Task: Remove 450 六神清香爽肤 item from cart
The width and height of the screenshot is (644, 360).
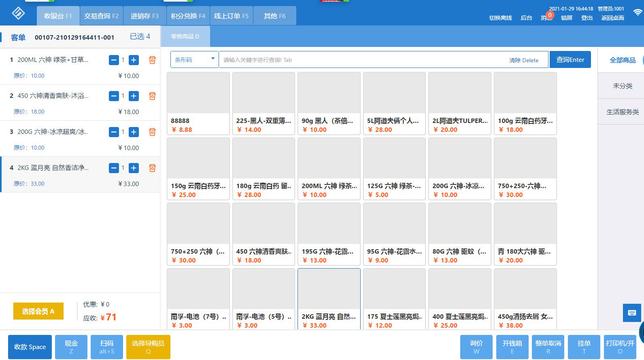Action: click(x=152, y=96)
